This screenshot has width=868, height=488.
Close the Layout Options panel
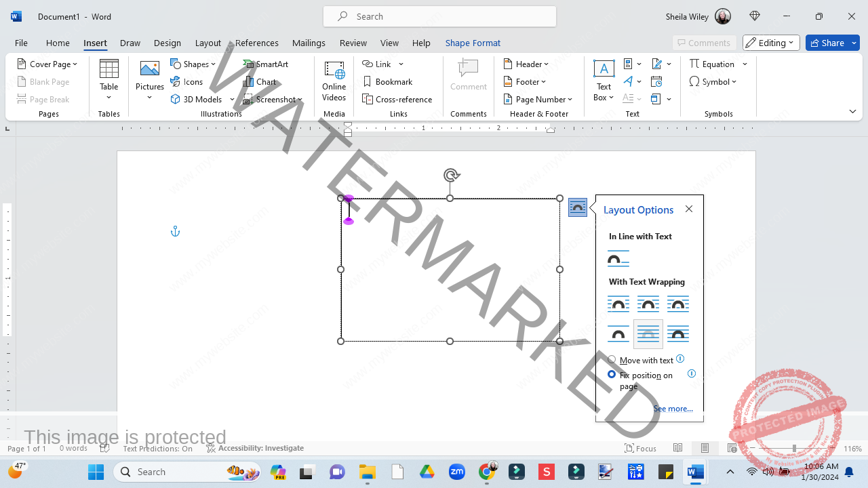pos(689,209)
